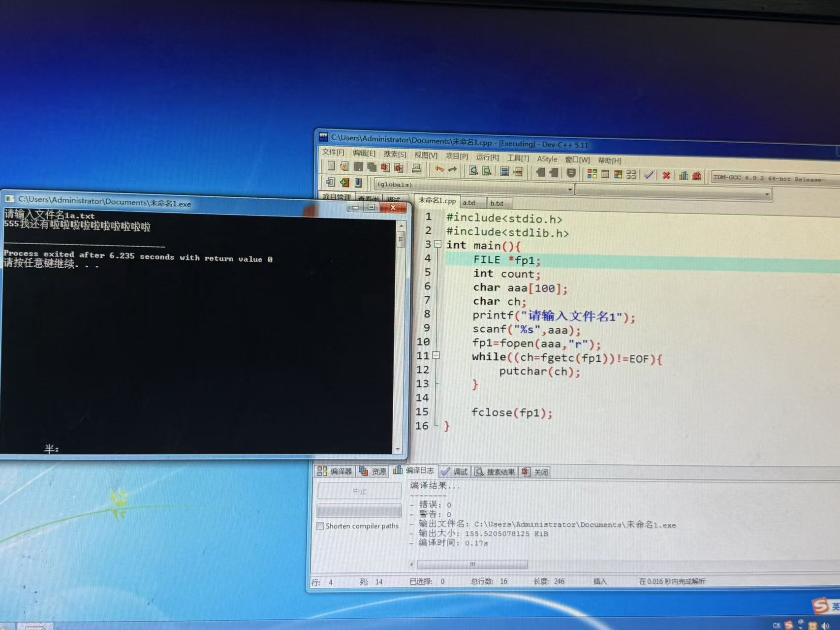
Task: Click the Goto bookmark icon
Action: tap(358, 183)
